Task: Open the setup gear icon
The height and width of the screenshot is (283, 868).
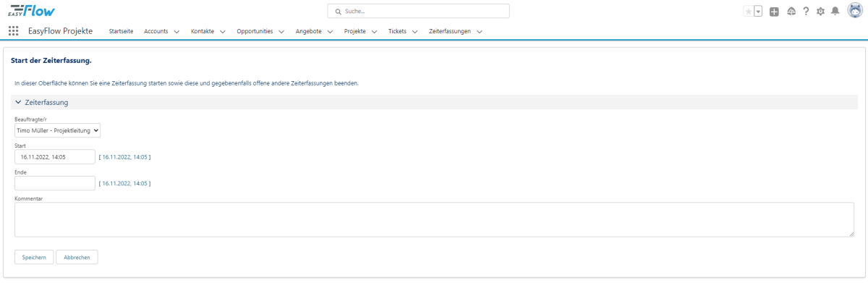Action: pos(820,12)
